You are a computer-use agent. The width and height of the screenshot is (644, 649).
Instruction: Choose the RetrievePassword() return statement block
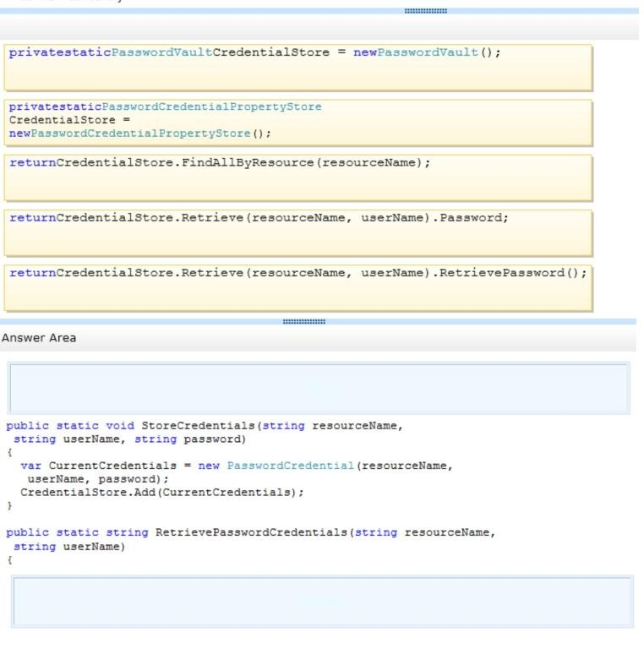(298, 288)
